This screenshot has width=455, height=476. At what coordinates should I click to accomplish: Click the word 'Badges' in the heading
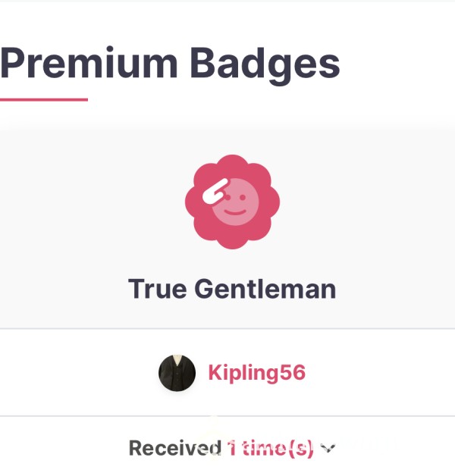coord(265,66)
